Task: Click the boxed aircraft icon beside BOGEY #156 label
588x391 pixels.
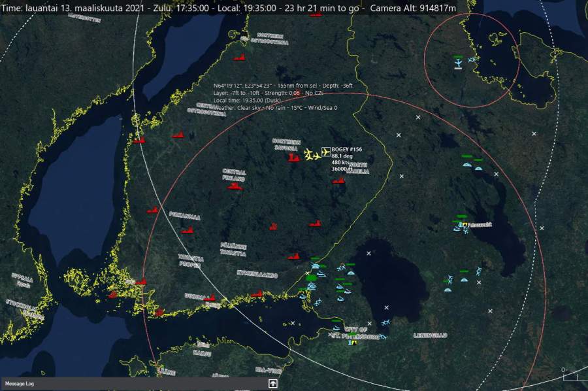Action: tap(326, 152)
